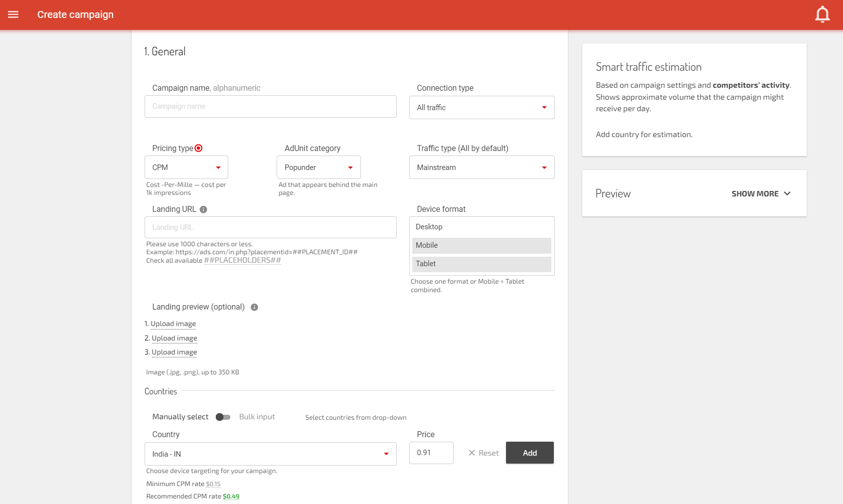Open the notifications bell
The height and width of the screenshot is (504, 843).
tap(822, 14)
